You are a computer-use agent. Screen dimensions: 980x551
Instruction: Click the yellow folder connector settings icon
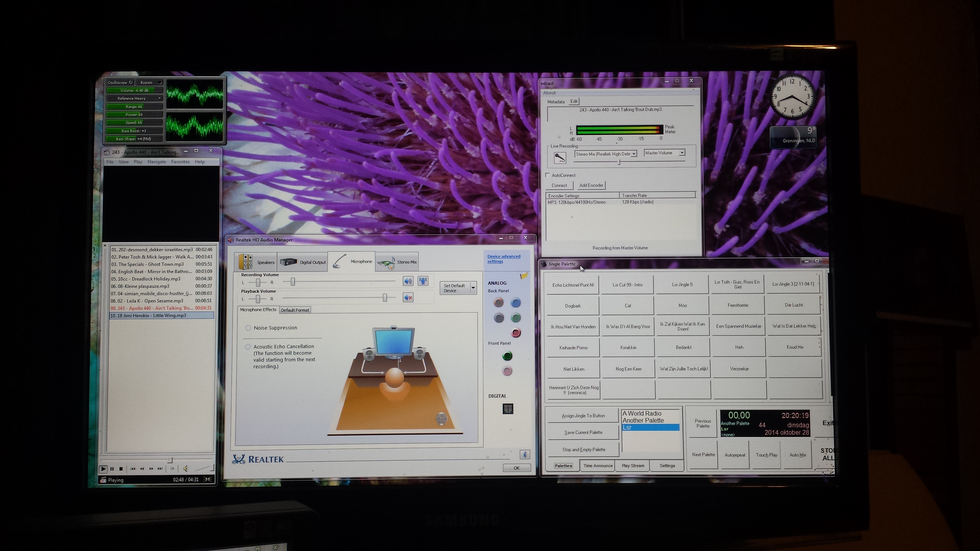click(524, 276)
